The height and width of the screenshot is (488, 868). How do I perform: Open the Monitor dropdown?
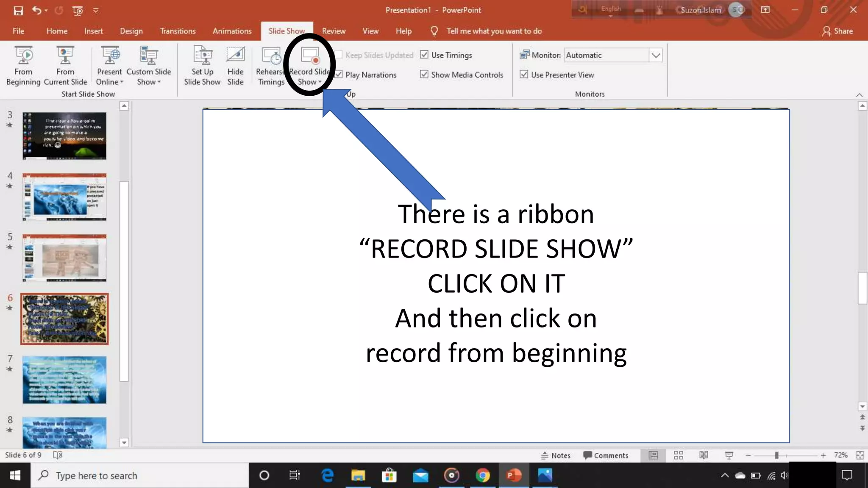(656, 55)
